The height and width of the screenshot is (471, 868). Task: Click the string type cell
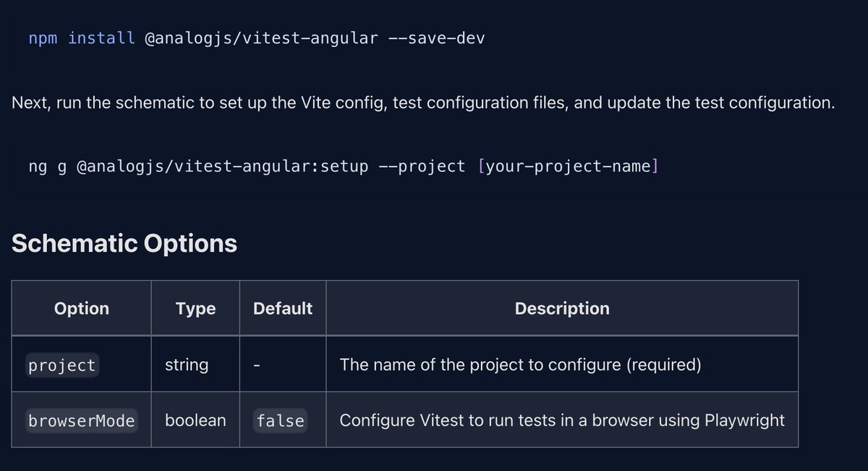pos(187,365)
